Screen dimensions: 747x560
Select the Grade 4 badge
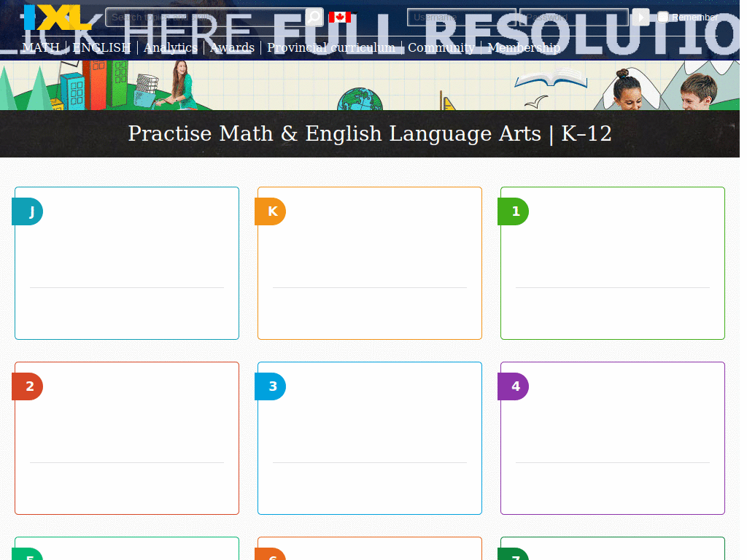point(514,386)
